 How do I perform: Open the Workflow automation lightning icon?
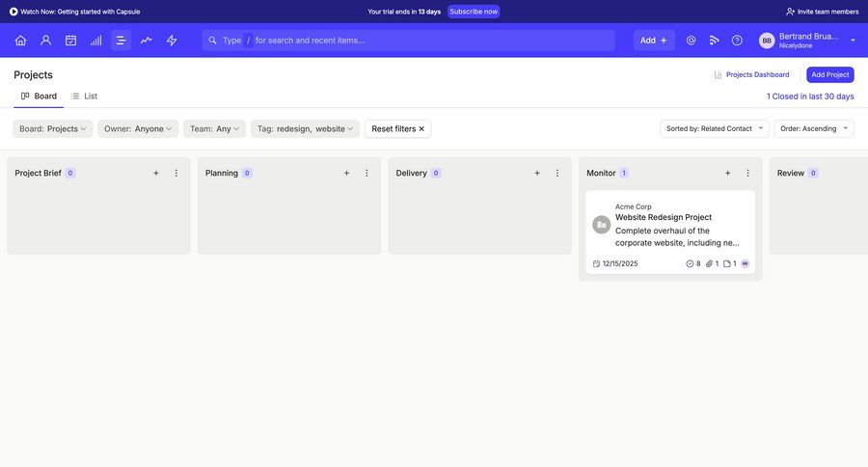click(172, 41)
